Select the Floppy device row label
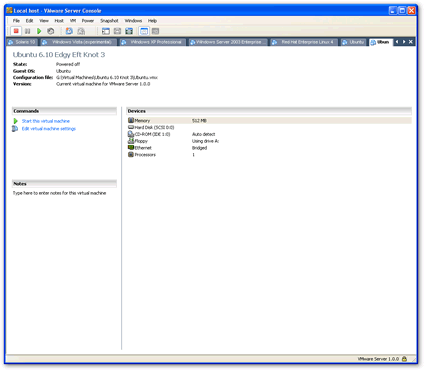 (141, 141)
